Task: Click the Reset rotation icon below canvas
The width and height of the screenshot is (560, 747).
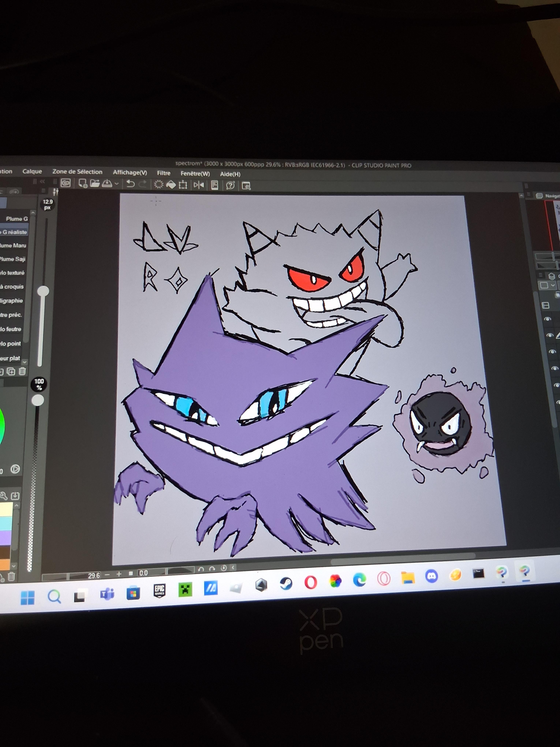Action: (224, 568)
